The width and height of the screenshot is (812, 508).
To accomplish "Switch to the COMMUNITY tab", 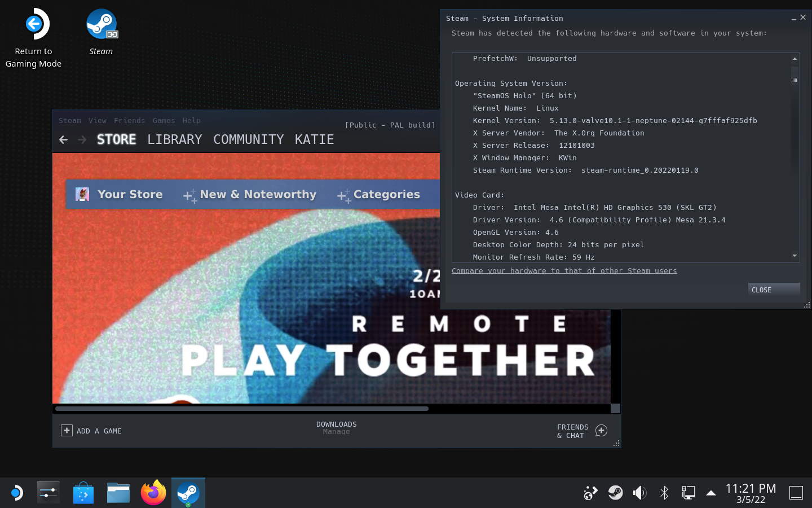I will pyautogui.click(x=249, y=139).
